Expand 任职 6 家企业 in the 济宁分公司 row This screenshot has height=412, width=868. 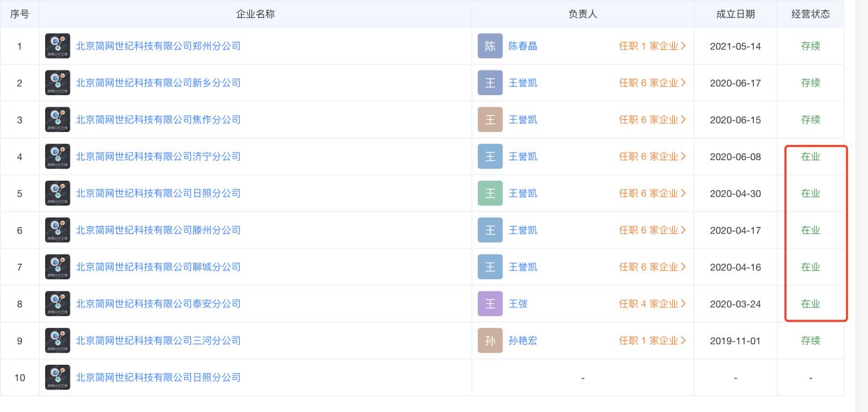652,157
